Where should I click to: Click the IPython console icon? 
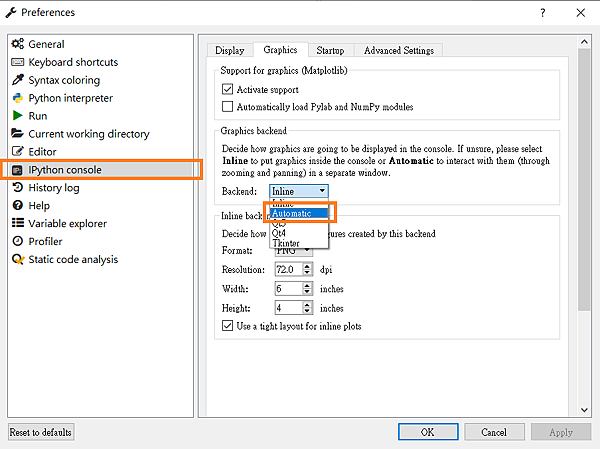coord(17,170)
